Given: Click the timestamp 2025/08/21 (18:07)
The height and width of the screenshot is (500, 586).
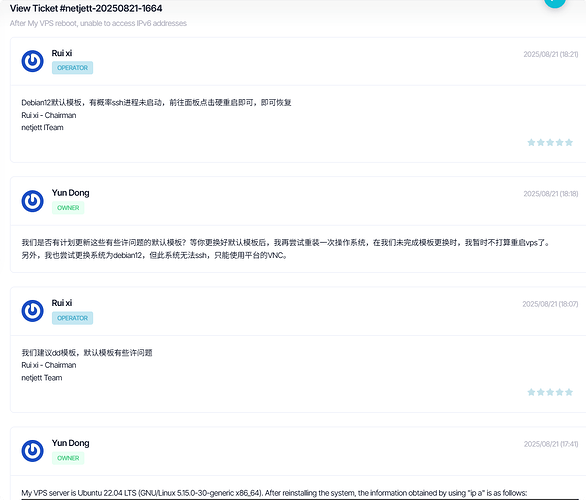Looking at the screenshot, I should pyautogui.click(x=550, y=304).
